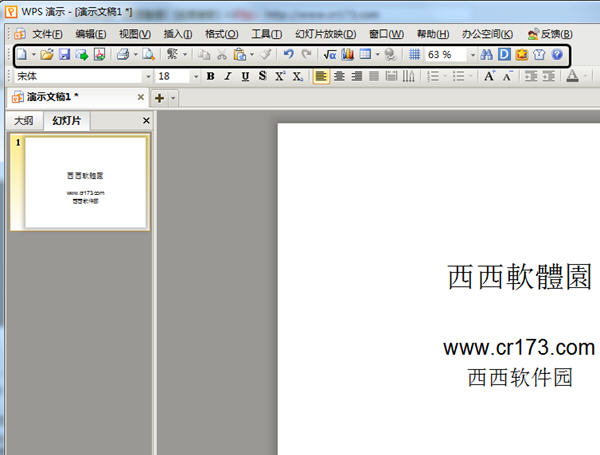
Task: Redo the last action
Action: click(x=306, y=55)
